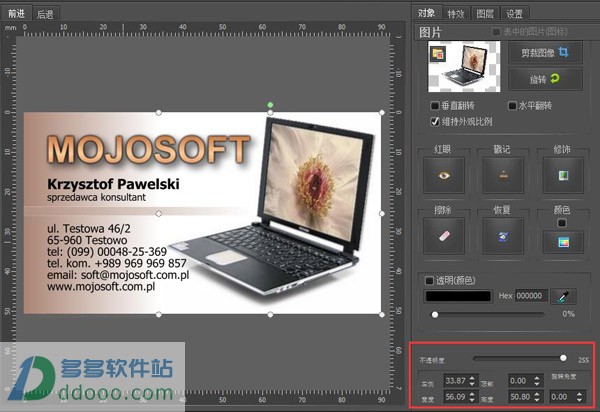Select the 擦除 eraser tool
The height and width of the screenshot is (412, 600).
443,236
